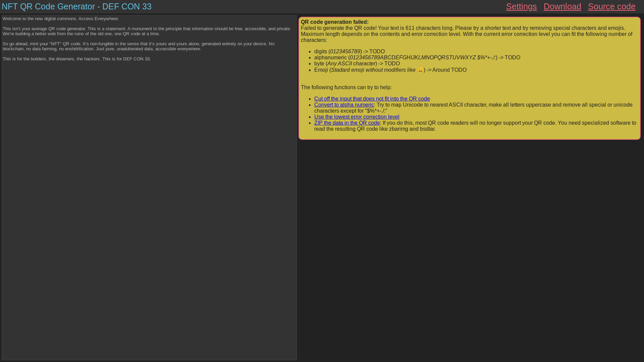Click the 'QR code generation failed:' heading
Viewport: 644px width, 362px height.
click(x=334, y=22)
